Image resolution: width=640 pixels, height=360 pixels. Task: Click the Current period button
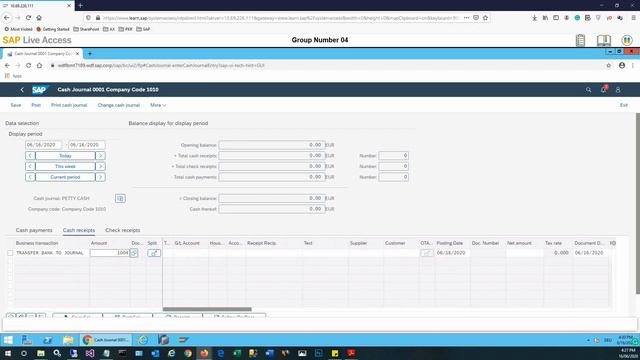(65, 177)
